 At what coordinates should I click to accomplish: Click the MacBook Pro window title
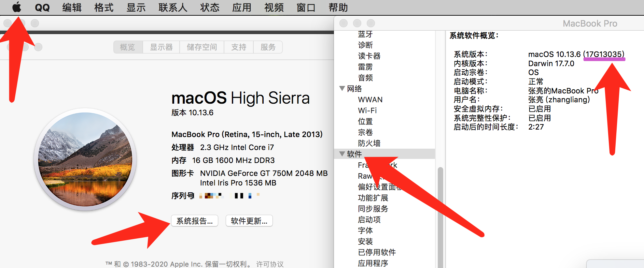590,24
